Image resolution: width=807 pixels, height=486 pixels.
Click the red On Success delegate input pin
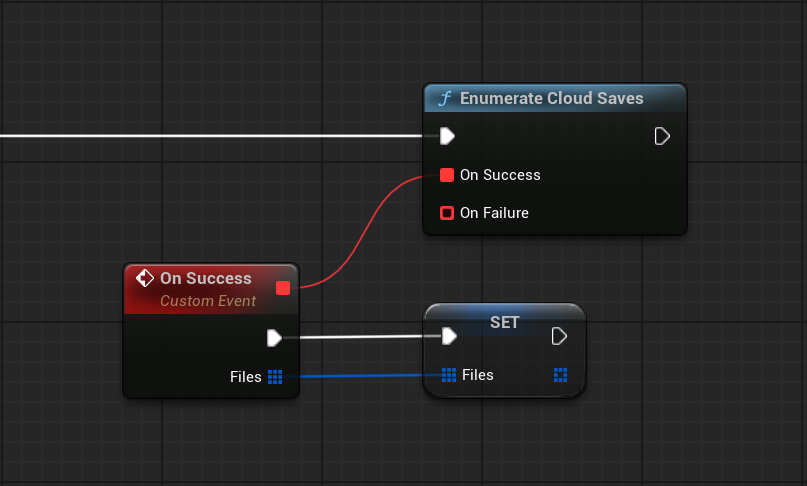coord(447,175)
